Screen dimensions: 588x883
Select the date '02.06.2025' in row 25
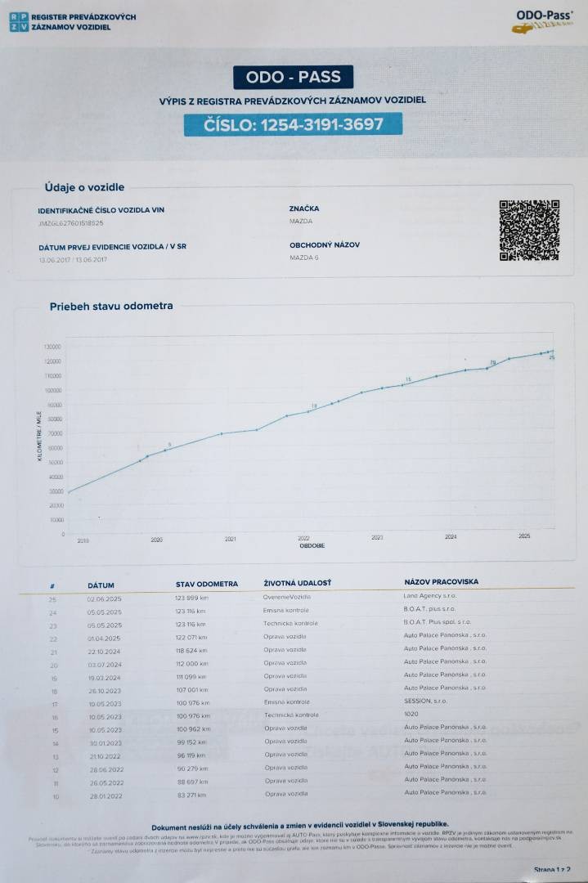tap(104, 599)
